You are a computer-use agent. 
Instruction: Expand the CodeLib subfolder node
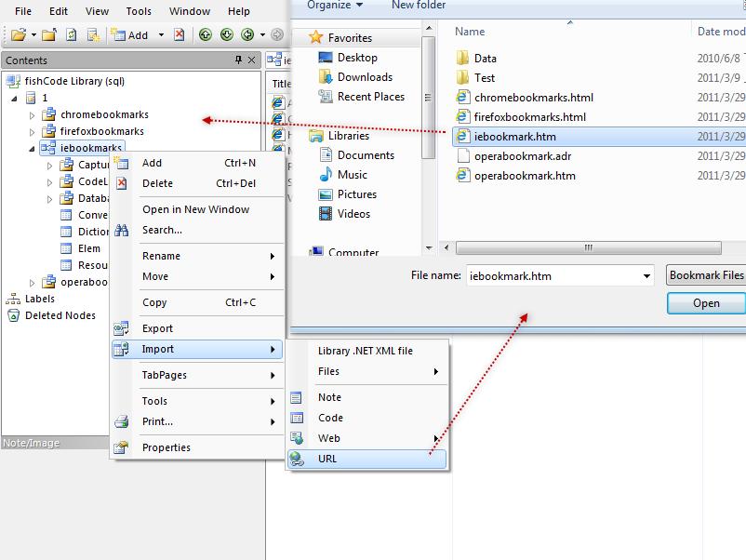point(49,182)
